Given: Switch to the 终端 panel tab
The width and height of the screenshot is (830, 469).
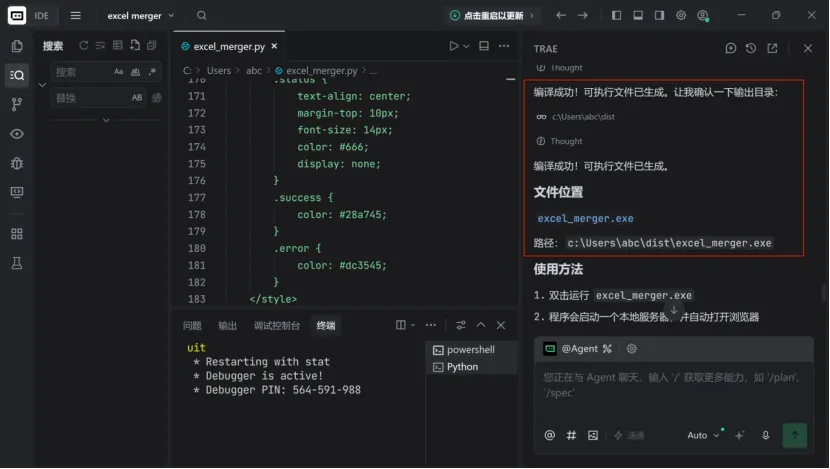Looking at the screenshot, I should tap(326, 326).
